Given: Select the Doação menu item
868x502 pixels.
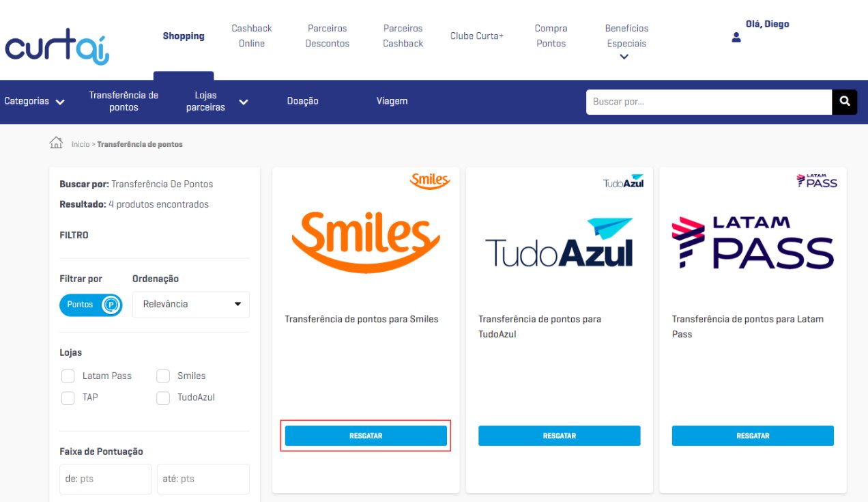Looking at the screenshot, I should coord(303,101).
